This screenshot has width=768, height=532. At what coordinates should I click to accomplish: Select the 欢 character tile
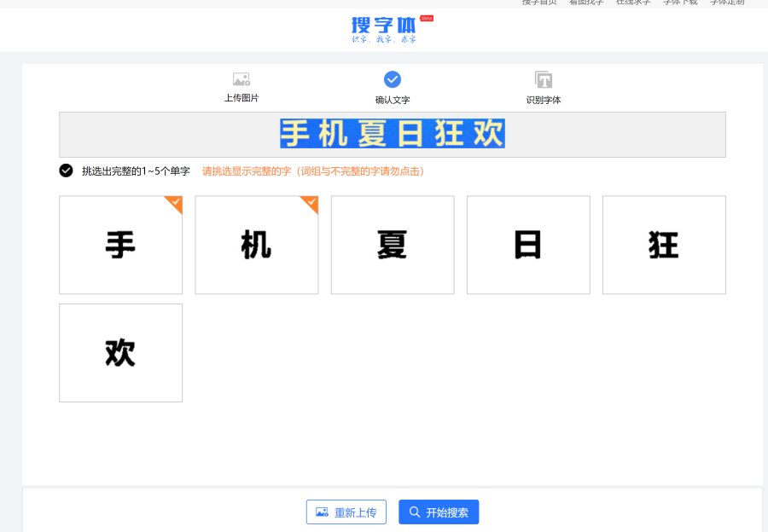click(120, 353)
